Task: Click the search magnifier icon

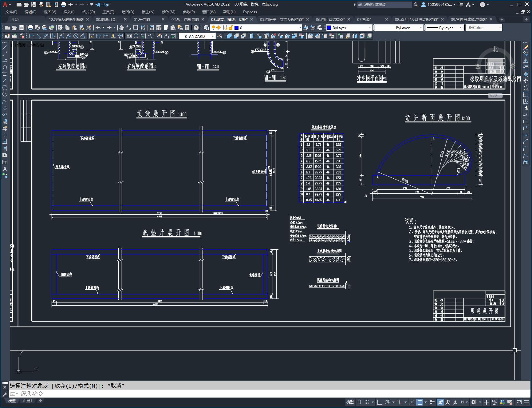Action: pyautogui.click(x=416, y=5)
